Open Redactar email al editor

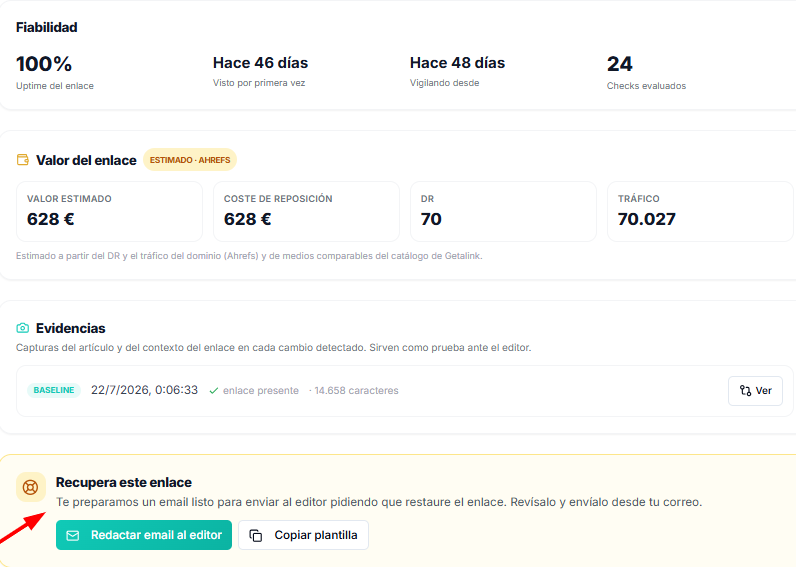(x=144, y=535)
